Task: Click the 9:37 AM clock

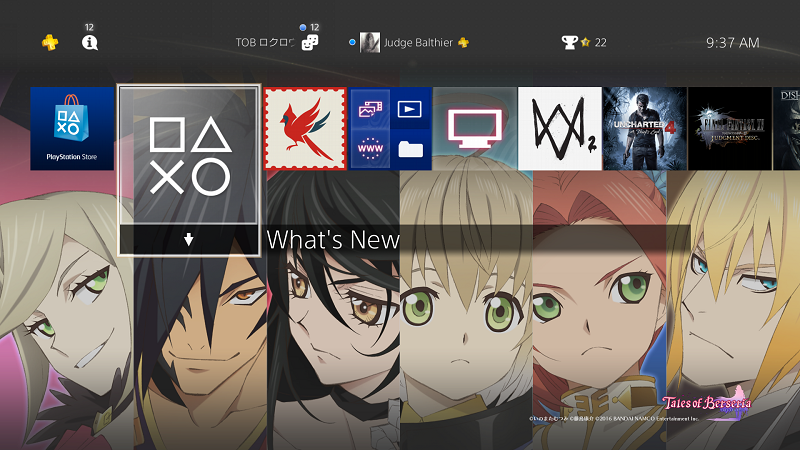Action: point(733,42)
